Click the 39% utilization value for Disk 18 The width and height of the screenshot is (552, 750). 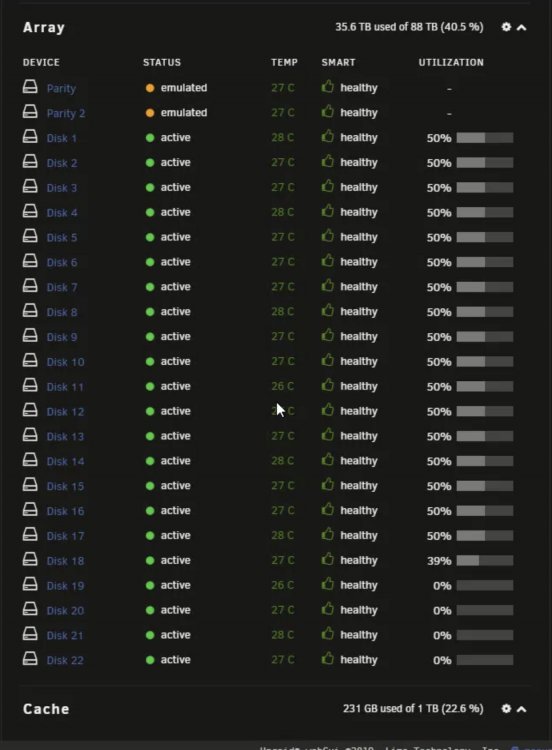(439, 561)
